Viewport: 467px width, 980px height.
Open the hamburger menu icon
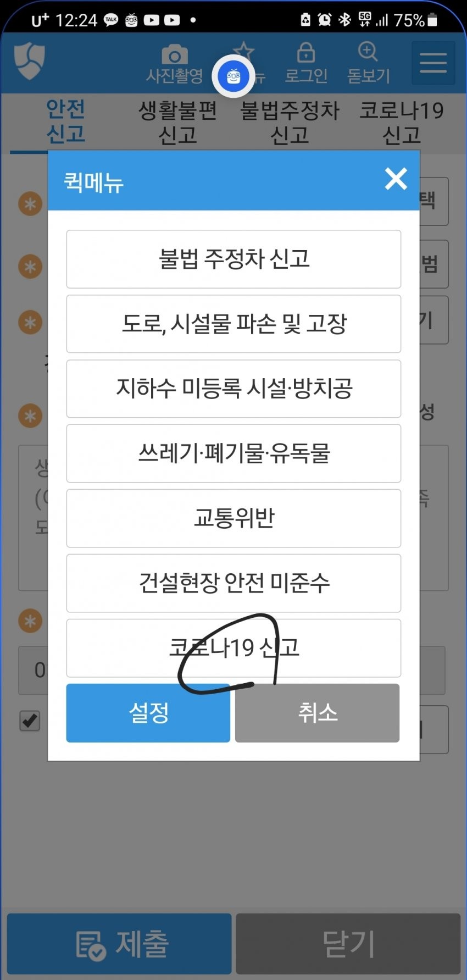pyautogui.click(x=433, y=63)
